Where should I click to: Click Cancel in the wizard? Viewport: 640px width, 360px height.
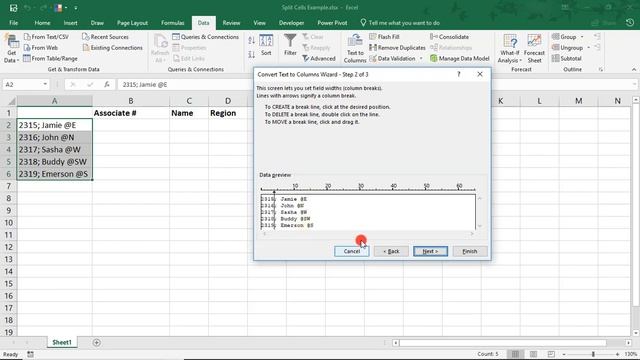(351, 251)
